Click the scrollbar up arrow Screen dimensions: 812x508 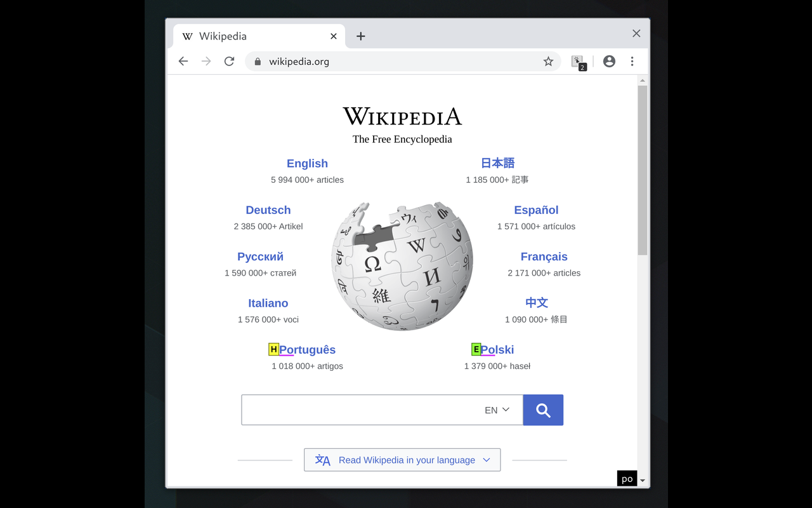[642, 81]
